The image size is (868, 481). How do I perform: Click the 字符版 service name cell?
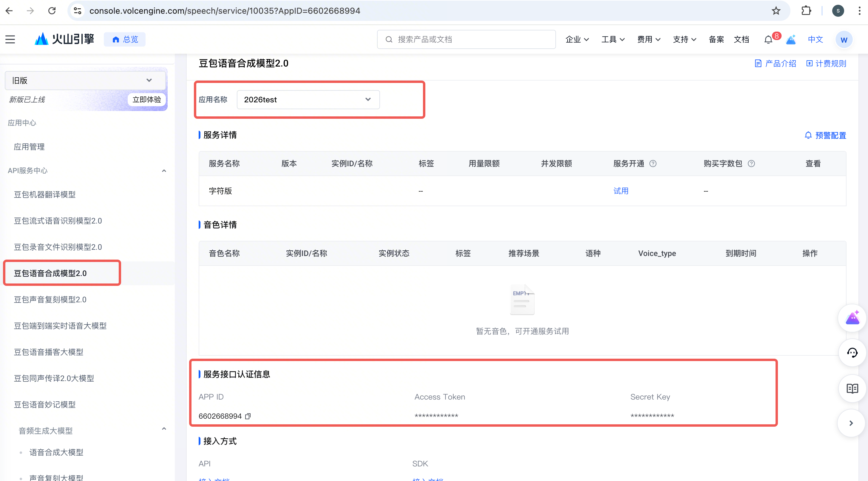[x=220, y=191]
